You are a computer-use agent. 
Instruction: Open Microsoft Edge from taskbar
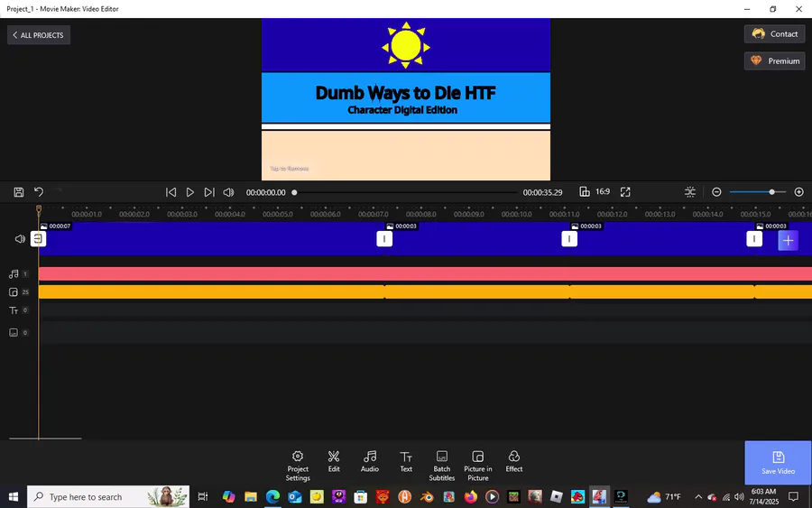coord(272,496)
